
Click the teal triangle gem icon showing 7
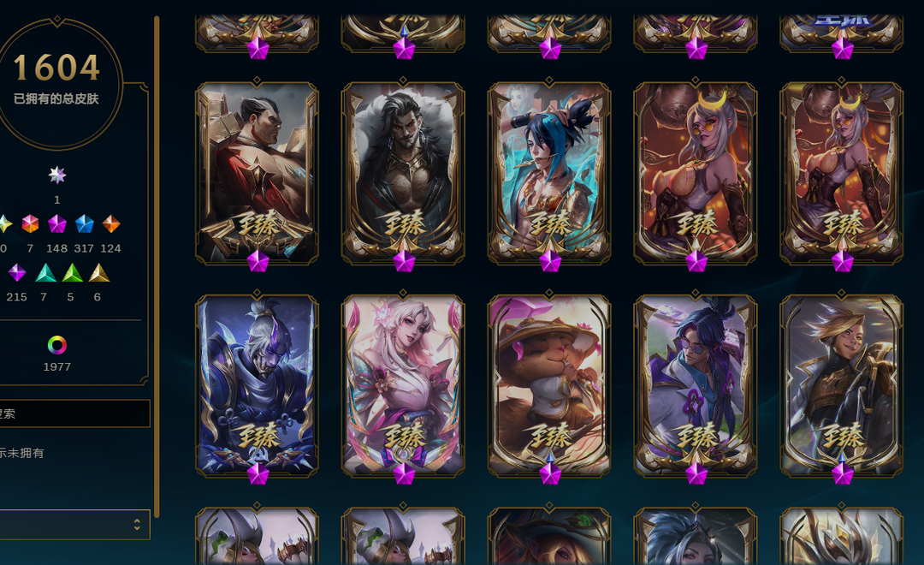tap(45, 272)
